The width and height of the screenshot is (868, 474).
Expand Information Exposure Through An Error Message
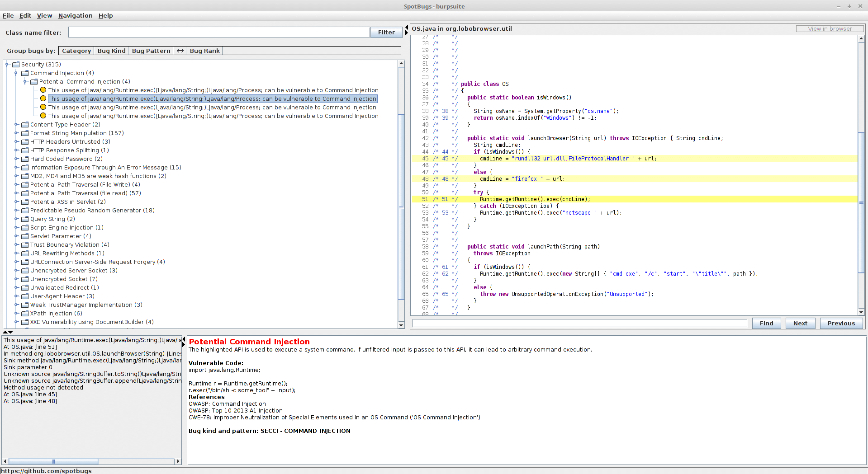[16, 168]
